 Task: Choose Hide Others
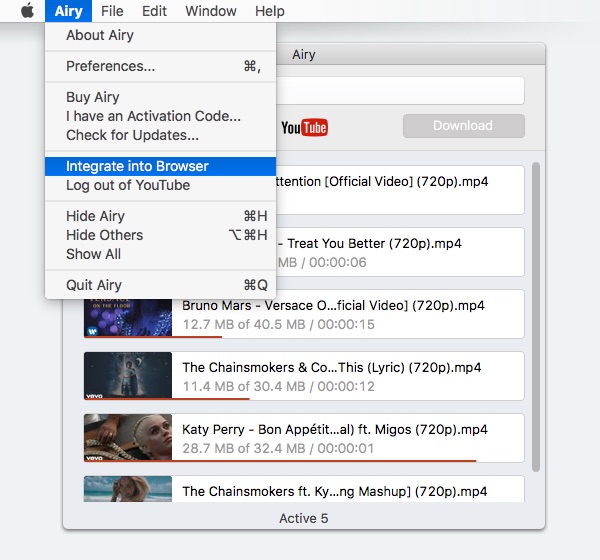pyautogui.click(x=160, y=235)
